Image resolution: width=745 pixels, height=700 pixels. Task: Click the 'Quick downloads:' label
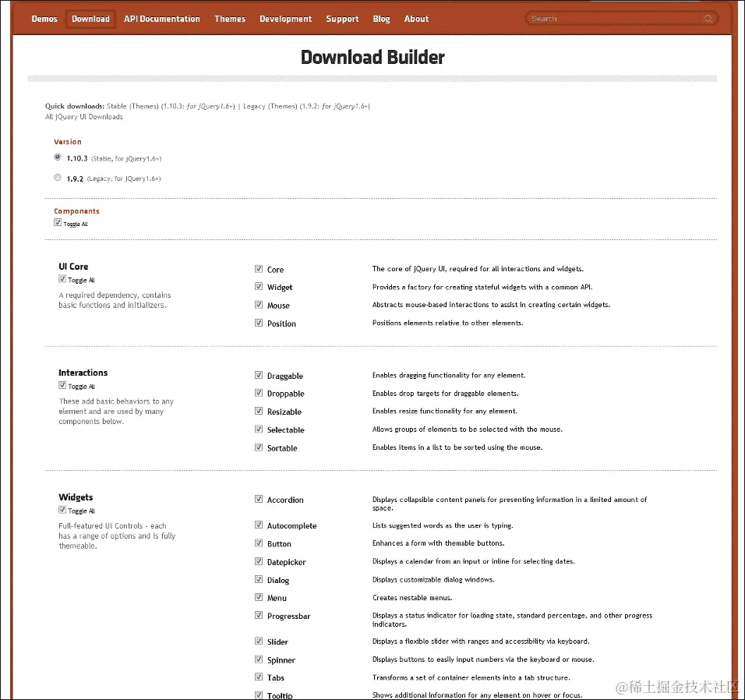[x=75, y=106]
